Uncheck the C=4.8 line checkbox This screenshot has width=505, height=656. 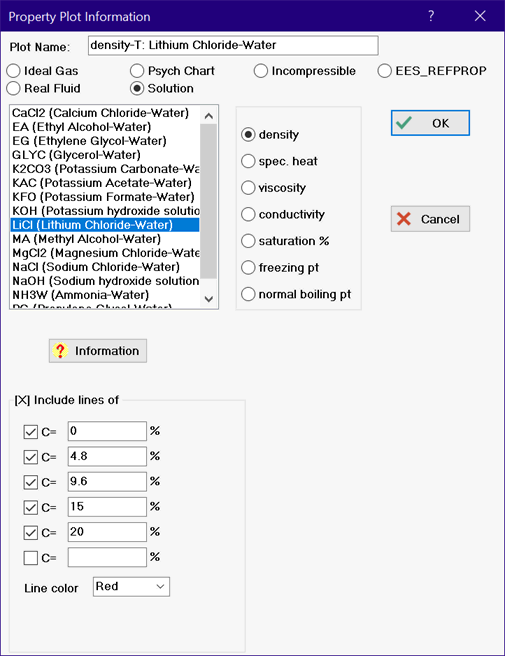[x=31, y=457]
